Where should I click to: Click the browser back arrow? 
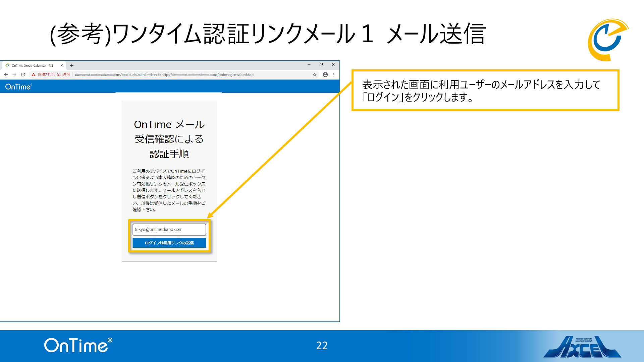(6, 75)
